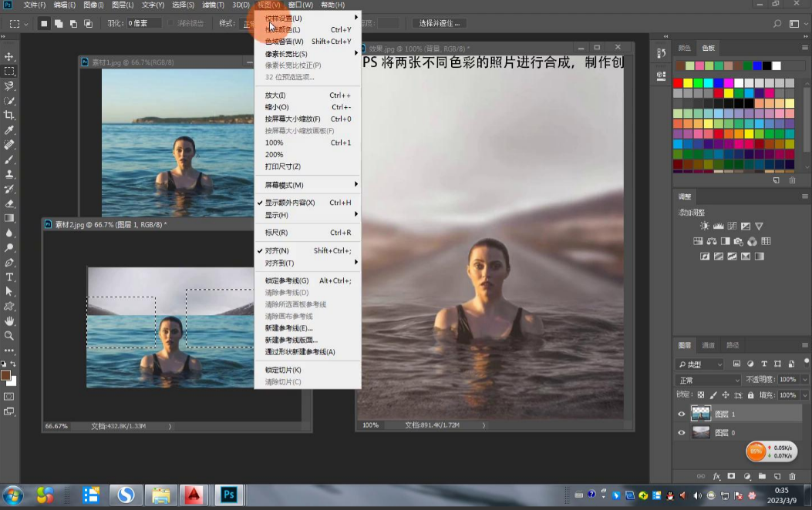Toggle the layer filter on/off switch
Screen dimensions: 812x510
806,361
